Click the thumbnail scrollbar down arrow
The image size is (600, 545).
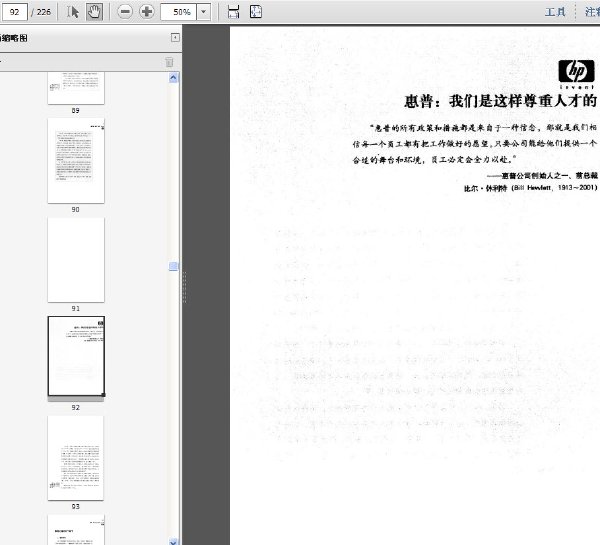(x=173, y=542)
